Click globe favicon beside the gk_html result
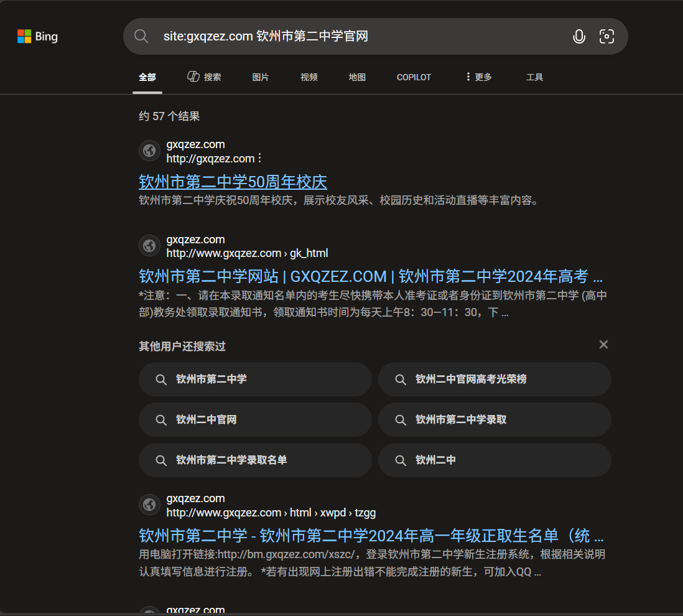The image size is (683, 616). click(x=149, y=246)
